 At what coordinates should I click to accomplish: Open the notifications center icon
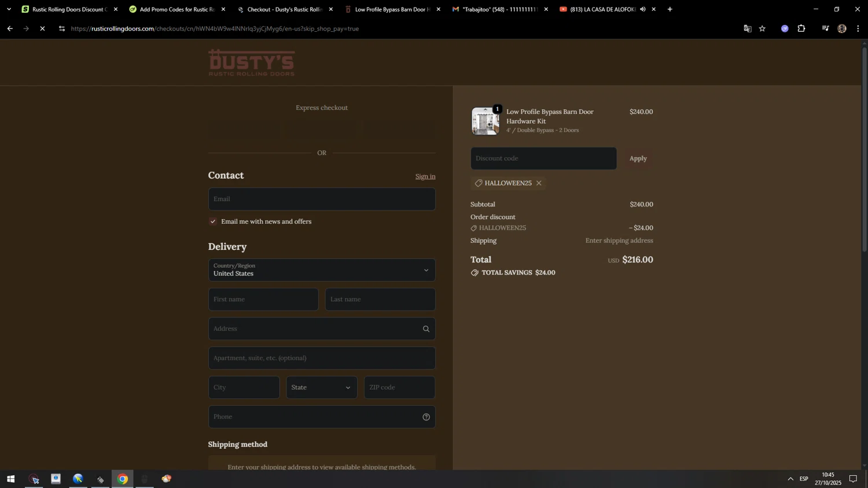(x=853, y=479)
